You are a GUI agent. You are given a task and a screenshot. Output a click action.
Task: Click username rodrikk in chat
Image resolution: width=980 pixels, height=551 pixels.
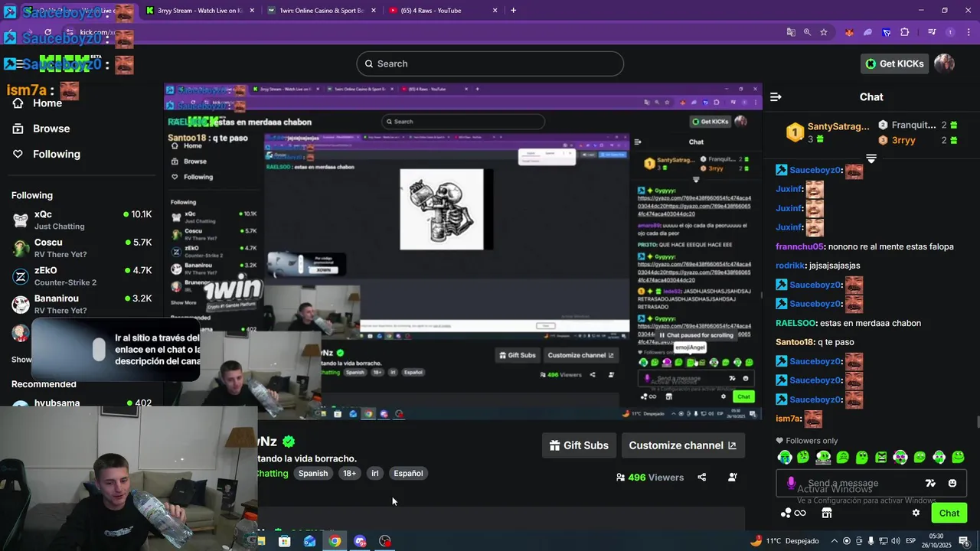pyautogui.click(x=790, y=266)
